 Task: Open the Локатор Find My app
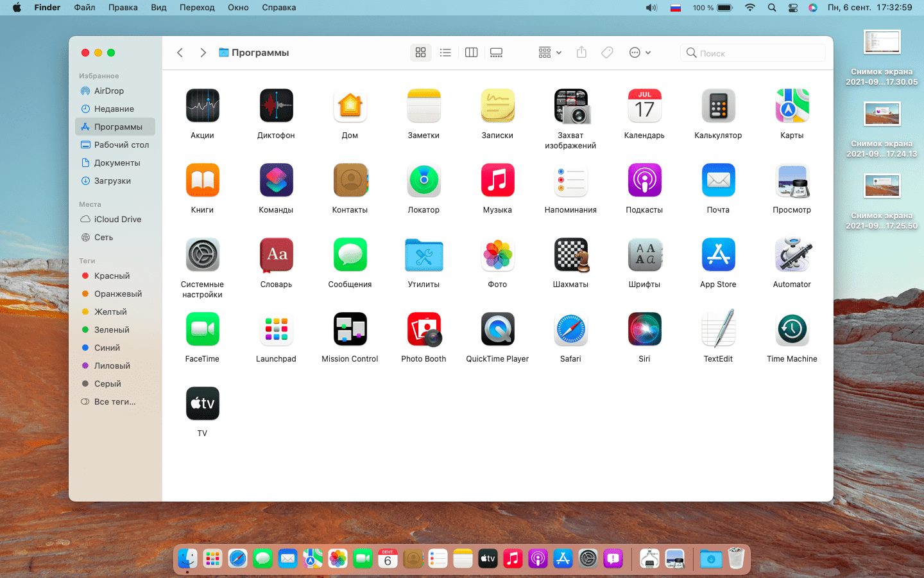pos(424,180)
